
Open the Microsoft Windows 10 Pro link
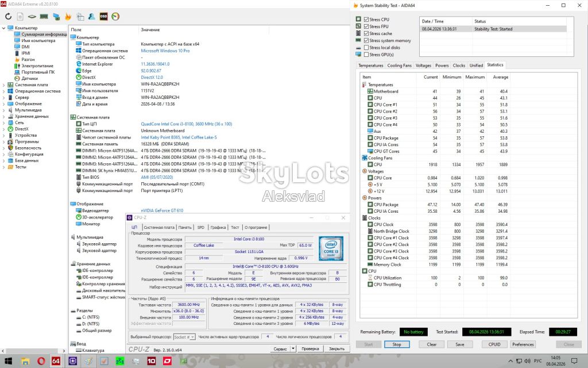tap(165, 51)
